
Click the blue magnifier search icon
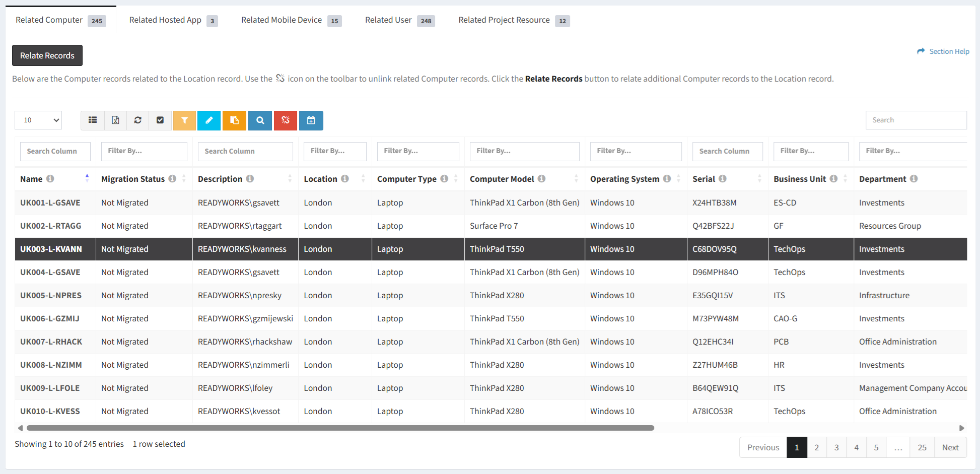tap(260, 120)
